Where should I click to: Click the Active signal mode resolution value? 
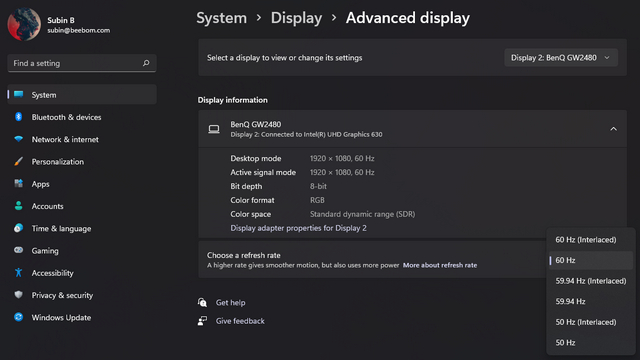click(x=342, y=172)
